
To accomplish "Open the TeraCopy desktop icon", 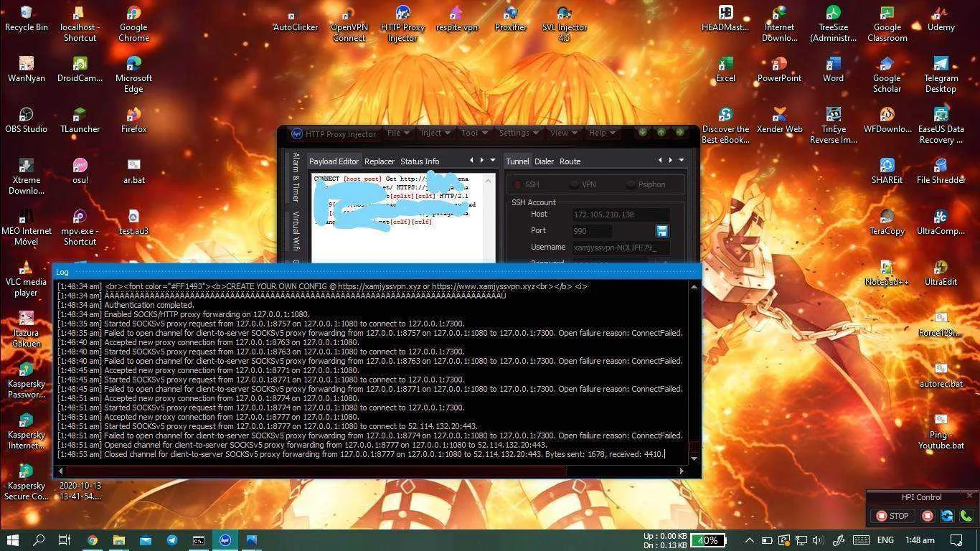I will tap(887, 222).
